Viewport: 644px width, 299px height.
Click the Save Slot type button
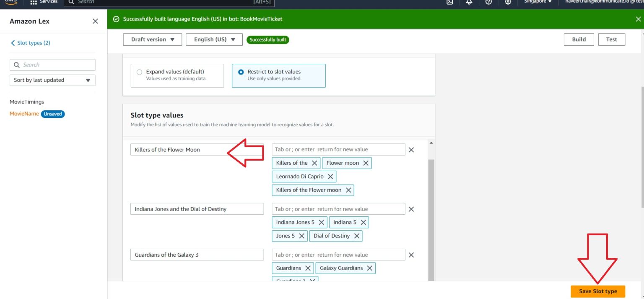point(597,291)
